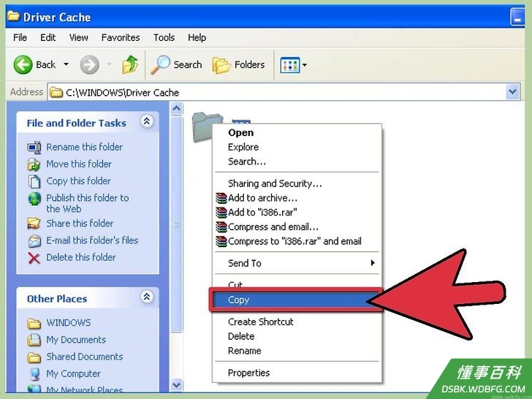The height and width of the screenshot is (399, 532).
Task: Click the My Computer icon
Action: point(34,374)
